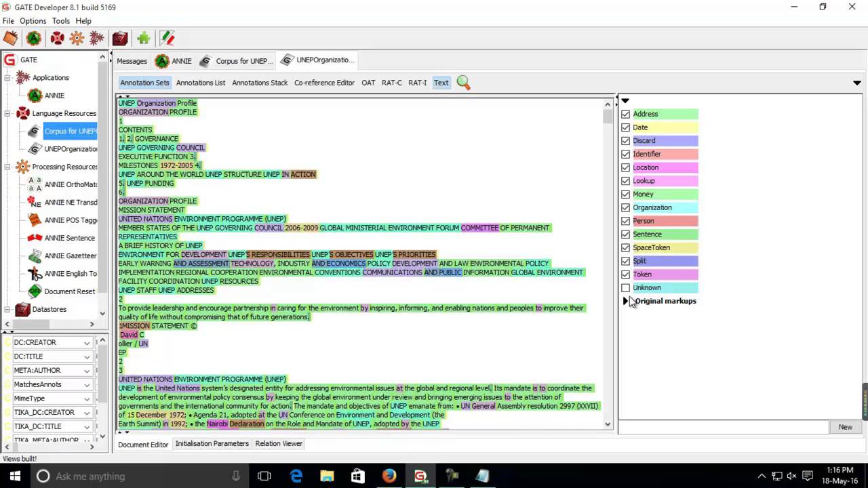This screenshot has width=868, height=488.
Task: Select UNEPOrganization document in tree
Action: (x=71, y=148)
